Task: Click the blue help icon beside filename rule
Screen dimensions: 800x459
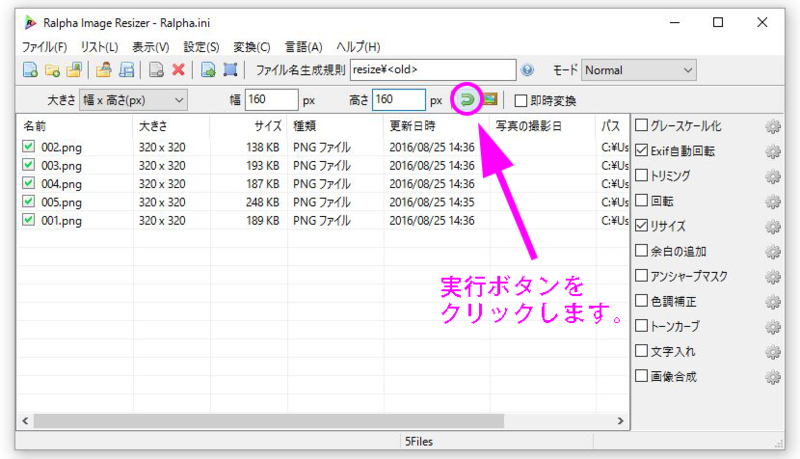Action: (x=528, y=70)
